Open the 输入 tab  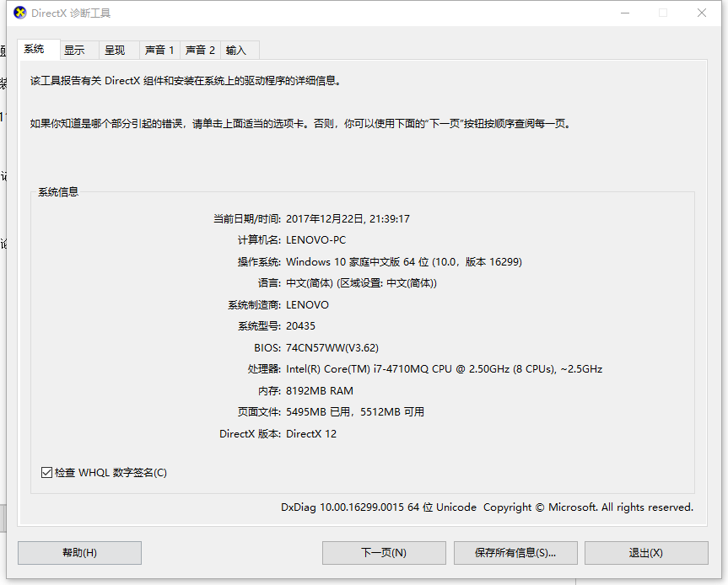240,50
